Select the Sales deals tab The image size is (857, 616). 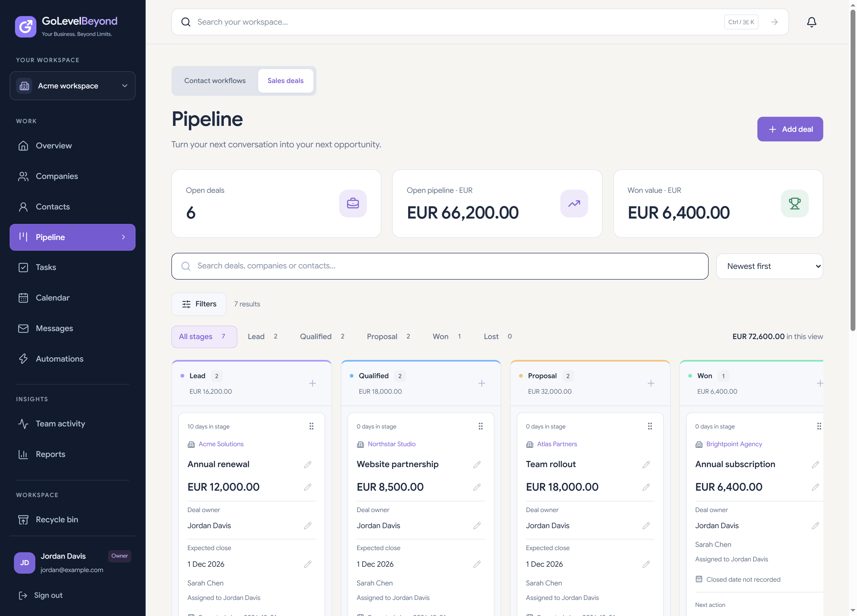tap(285, 81)
